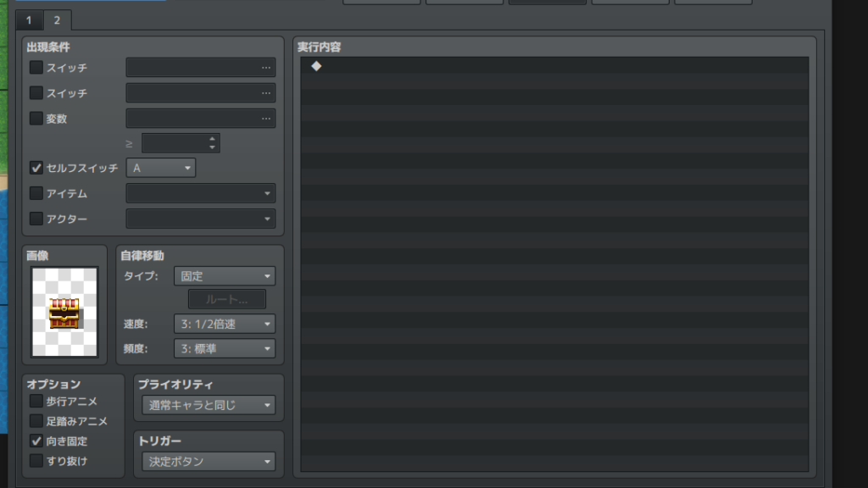Viewport: 868px width, 488px height.
Task: Decrease variable threshold value with down arrow
Action: click(212, 147)
